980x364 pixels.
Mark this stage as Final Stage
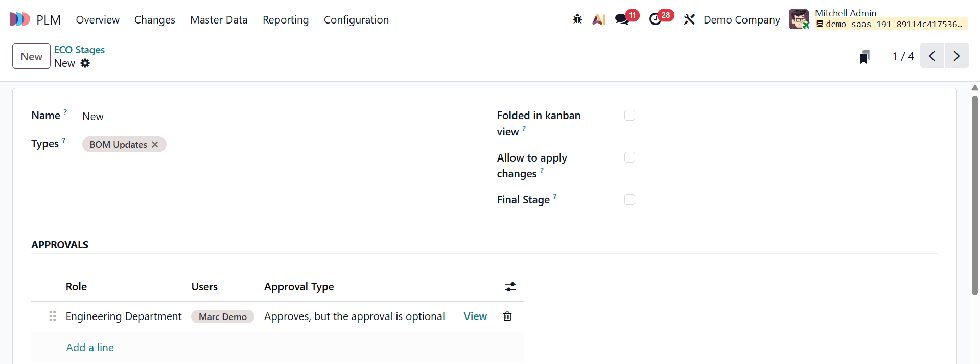tap(629, 199)
